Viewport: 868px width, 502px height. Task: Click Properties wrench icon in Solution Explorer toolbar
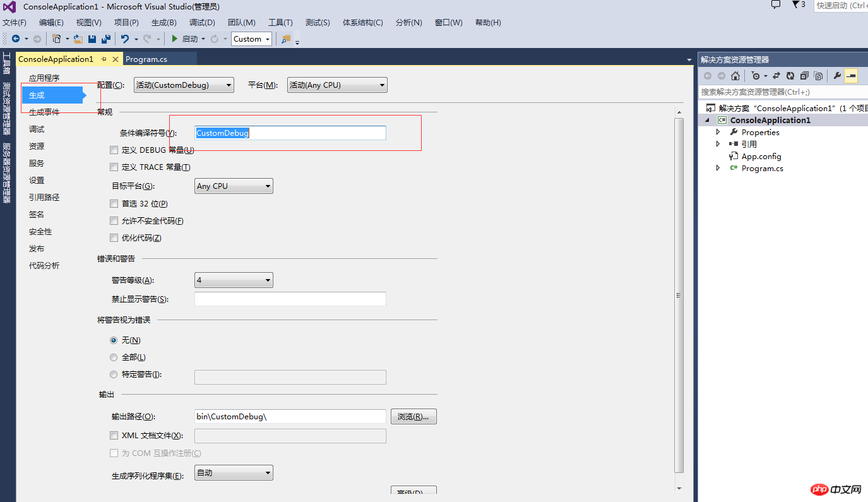838,76
